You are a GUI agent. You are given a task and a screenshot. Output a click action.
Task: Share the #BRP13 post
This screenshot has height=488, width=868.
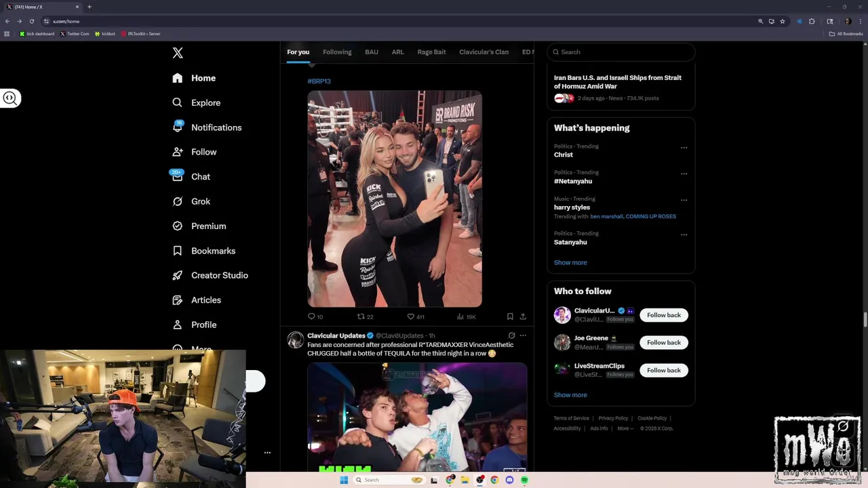(x=523, y=317)
